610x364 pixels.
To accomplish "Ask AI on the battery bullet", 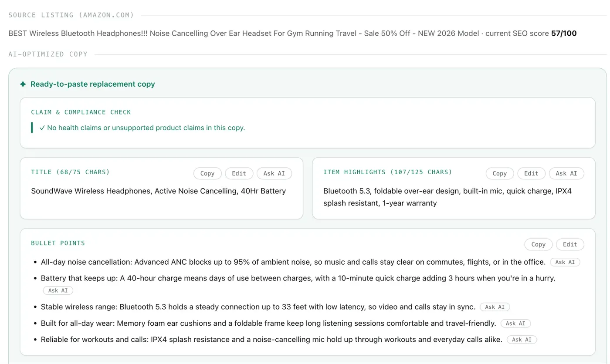I will pos(58,290).
